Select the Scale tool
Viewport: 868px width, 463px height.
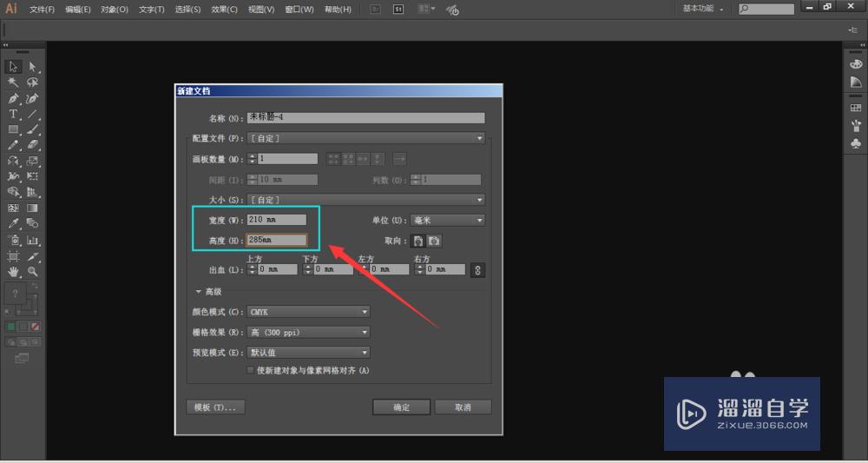[x=33, y=162]
